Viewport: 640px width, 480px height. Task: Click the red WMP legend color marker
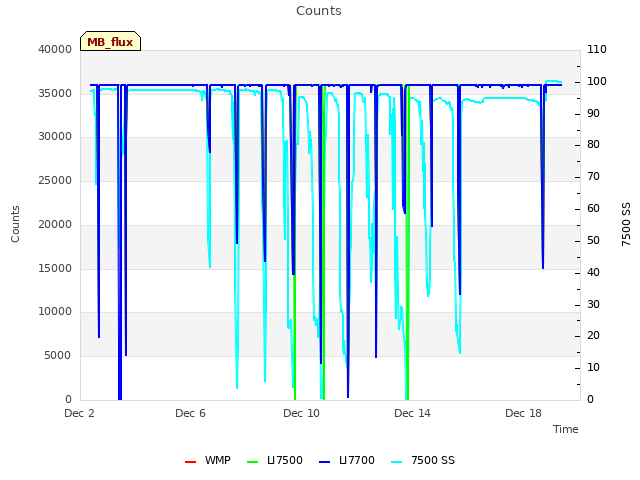click(190, 462)
